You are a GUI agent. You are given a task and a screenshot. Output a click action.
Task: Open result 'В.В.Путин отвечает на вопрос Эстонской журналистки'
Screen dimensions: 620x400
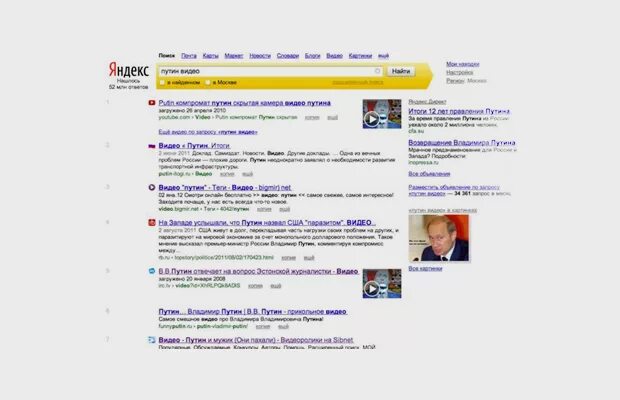click(258, 271)
